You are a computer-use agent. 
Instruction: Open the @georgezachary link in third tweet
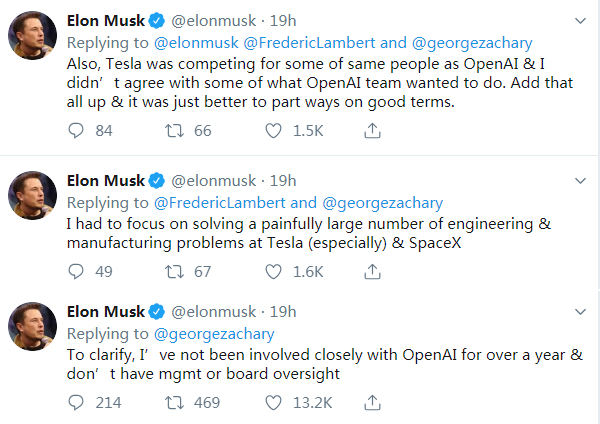pyautogui.click(x=214, y=334)
